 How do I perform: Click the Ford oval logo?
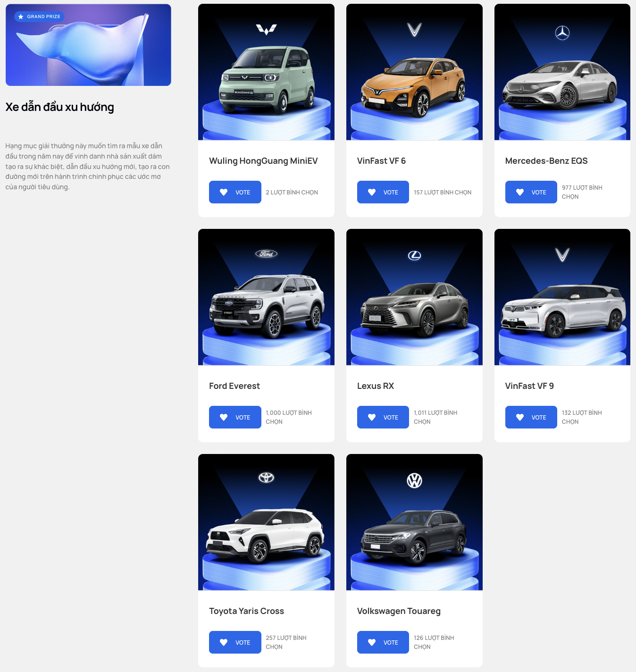(266, 254)
